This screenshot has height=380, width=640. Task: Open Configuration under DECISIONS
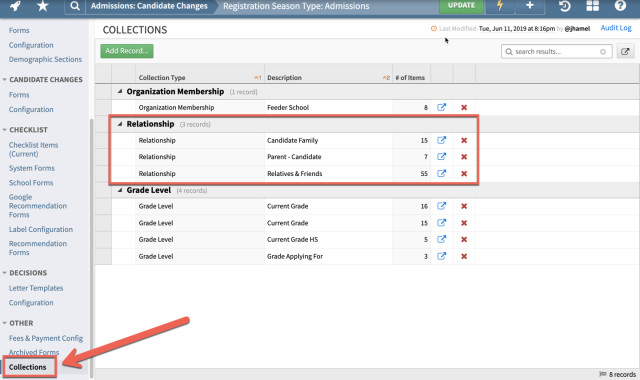[31, 303]
